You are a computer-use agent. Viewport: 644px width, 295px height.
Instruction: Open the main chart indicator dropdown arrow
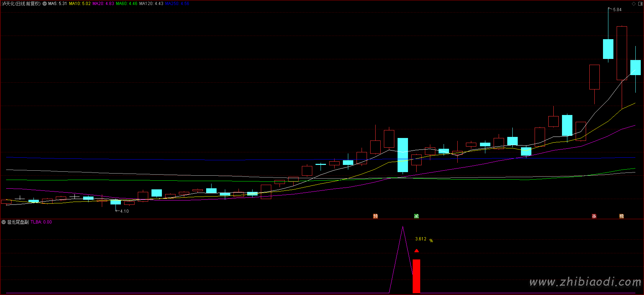(45, 4)
